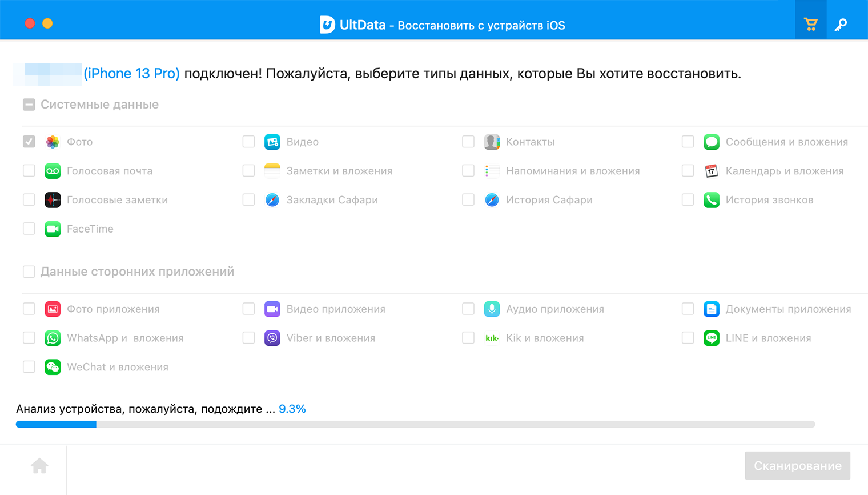The image size is (868, 495).
Task: Click the iPhone 13 Pro device link
Action: point(131,74)
